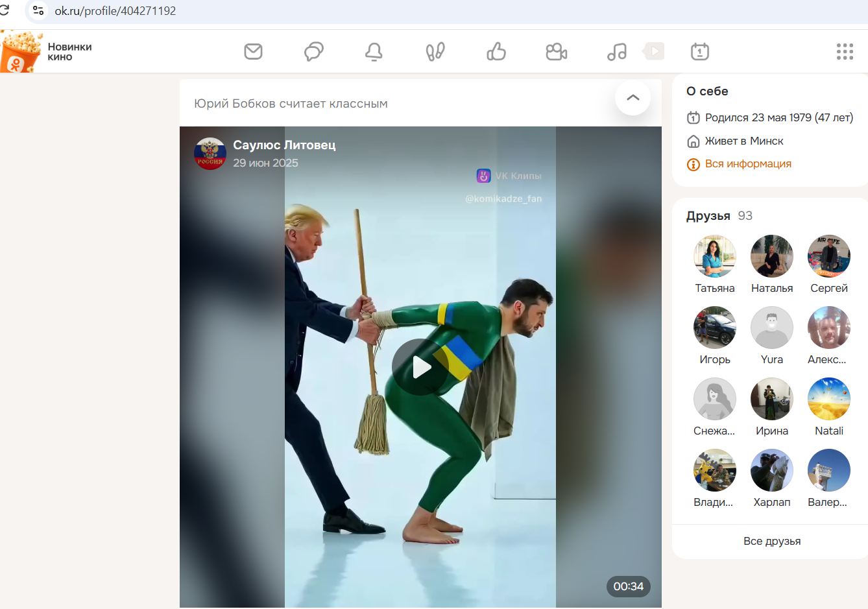Click the name Харлап under the avatar
Image resolution: width=868 pixels, height=609 pixels.
(772, 502)
